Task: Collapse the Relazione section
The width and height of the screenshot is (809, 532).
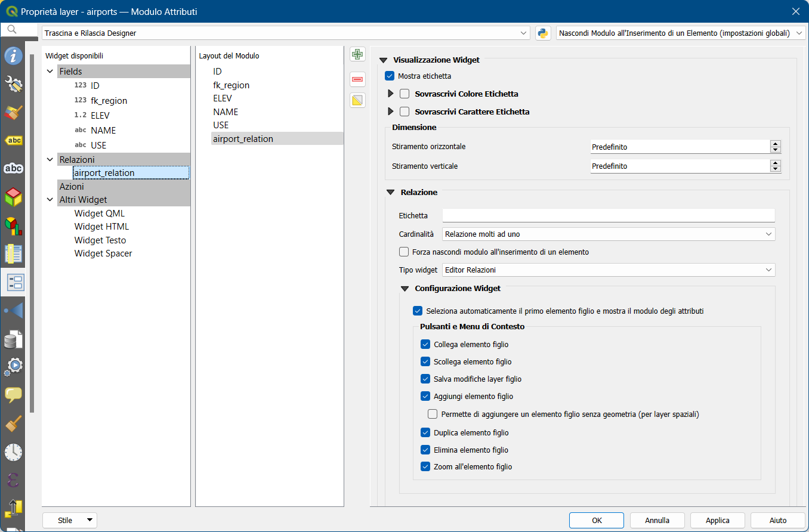Action: [x=391, y=192]
